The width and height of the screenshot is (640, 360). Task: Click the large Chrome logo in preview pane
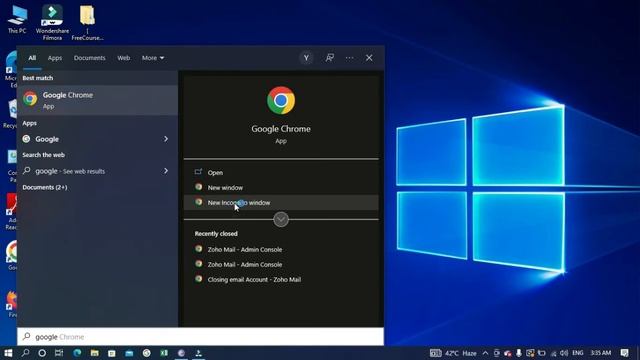pos(281,100)
